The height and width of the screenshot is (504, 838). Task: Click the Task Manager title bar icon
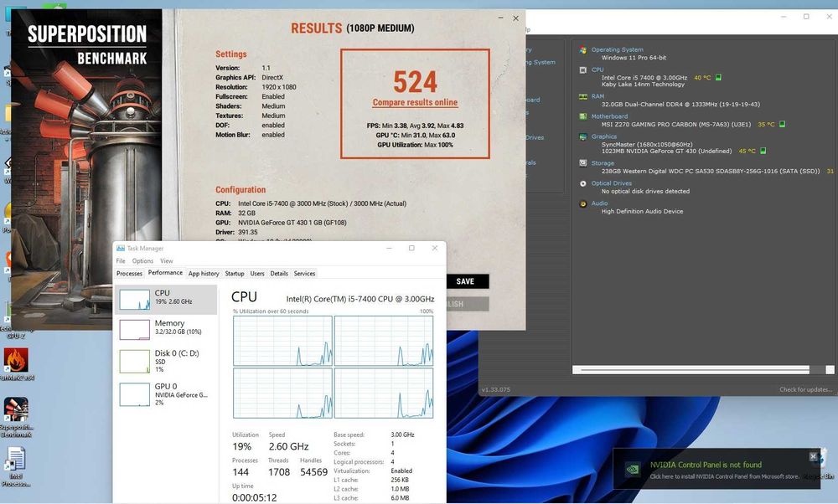tap(120, 249)
